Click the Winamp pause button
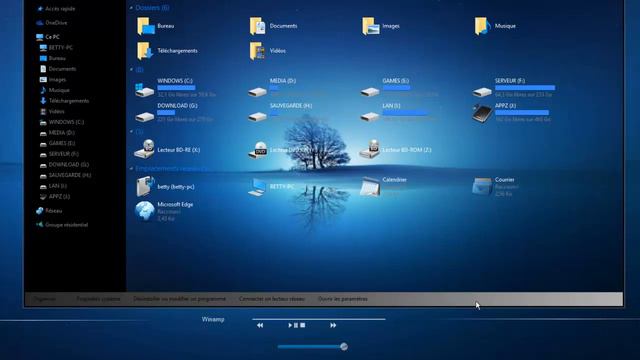Screen dimensions: 640x360 tap(296, 325)
